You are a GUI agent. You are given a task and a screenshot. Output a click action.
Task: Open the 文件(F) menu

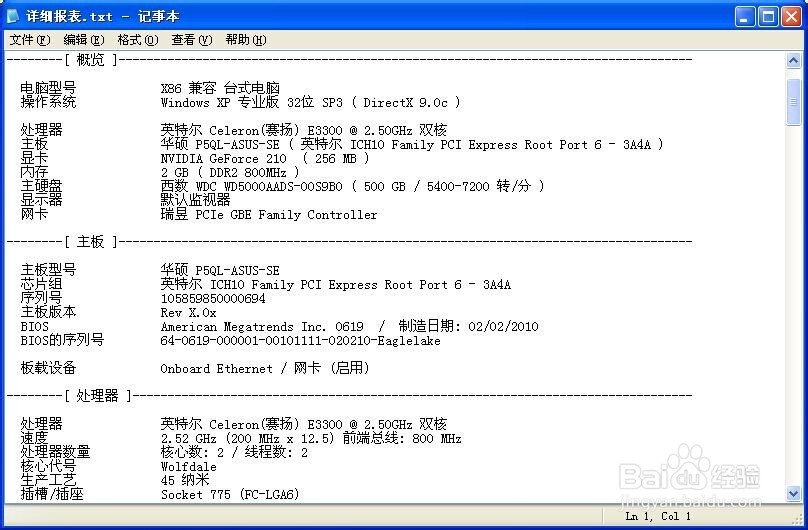click(x=30, y=40)
